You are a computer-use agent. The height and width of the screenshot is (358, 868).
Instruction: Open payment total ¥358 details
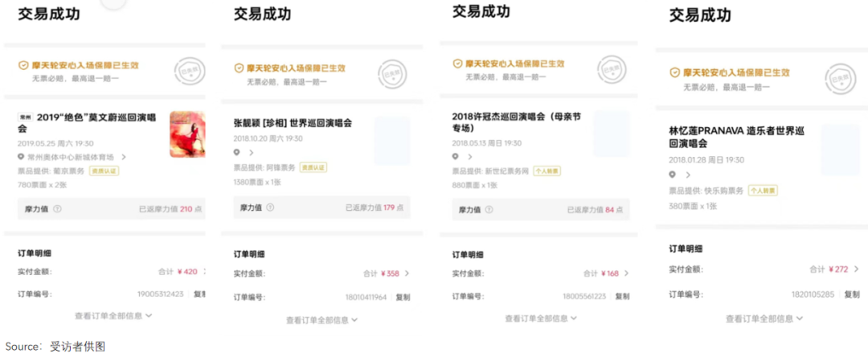386,274
